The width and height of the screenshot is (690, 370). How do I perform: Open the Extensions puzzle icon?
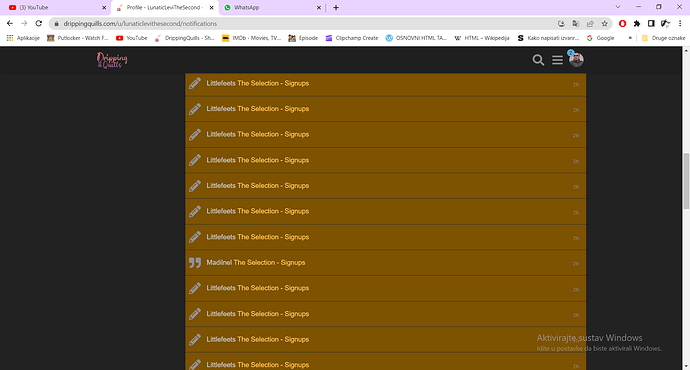click(x=637, y=24)
